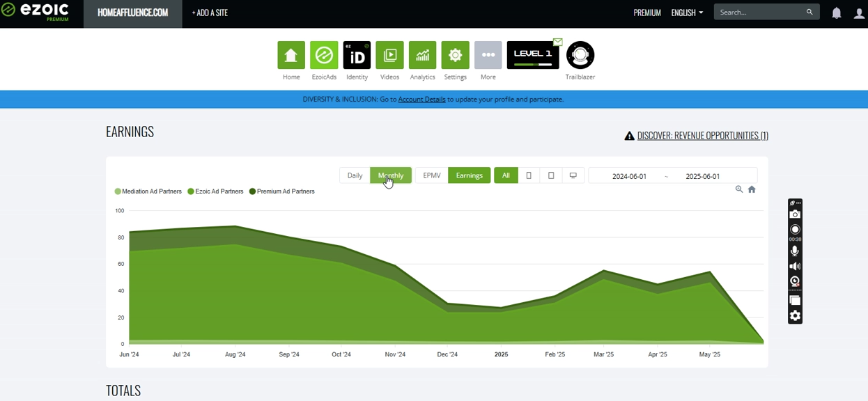
Task: Click the Aug '24 axis label
Action: click(x=235, y=354)
